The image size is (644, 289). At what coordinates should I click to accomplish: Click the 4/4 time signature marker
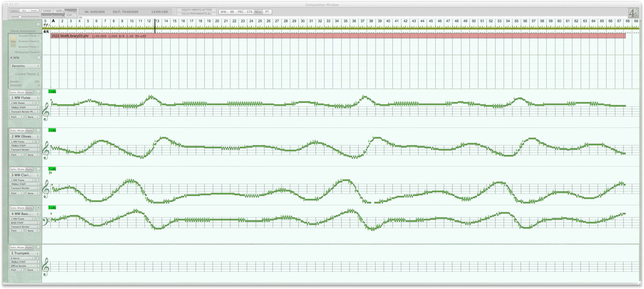[x=46, y=32]
